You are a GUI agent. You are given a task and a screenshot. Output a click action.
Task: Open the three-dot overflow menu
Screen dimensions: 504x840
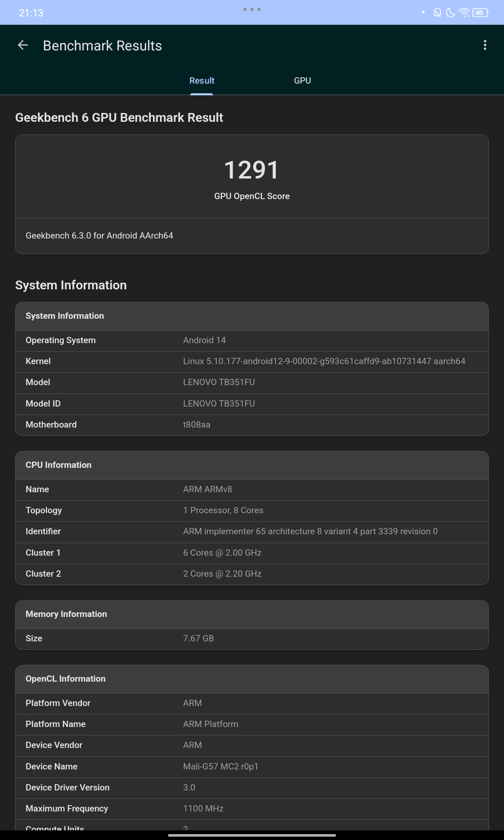point(485,45)
